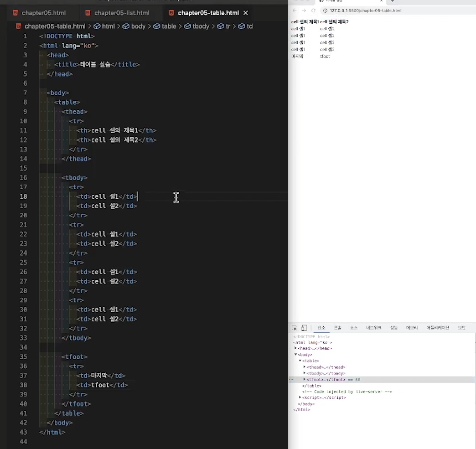Open the 소스 (Sources) DevTools tab

(x=354, y=328)
